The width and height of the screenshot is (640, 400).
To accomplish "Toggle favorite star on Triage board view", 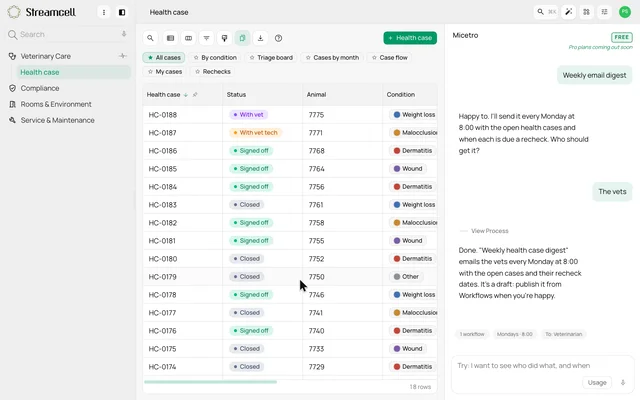I will point(252,58).
